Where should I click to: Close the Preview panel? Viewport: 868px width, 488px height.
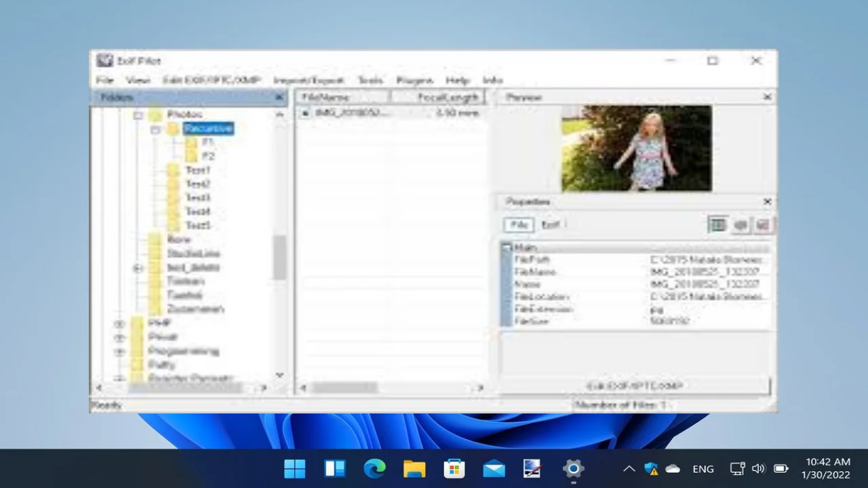(x=767, y=98)
